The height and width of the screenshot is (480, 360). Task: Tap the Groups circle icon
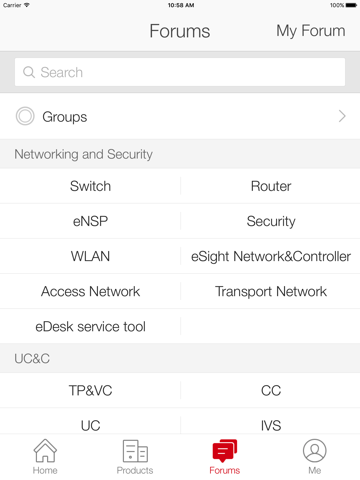click(x=25, y=116)
